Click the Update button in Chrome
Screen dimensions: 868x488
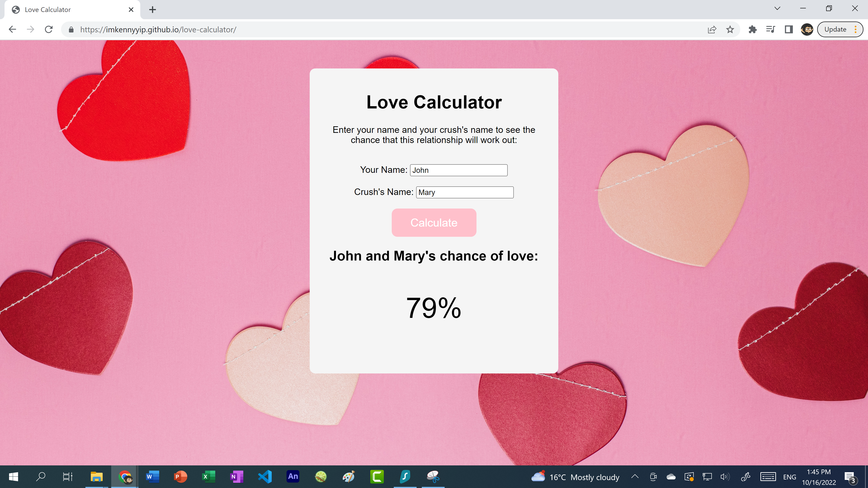[x=835, y=29]
